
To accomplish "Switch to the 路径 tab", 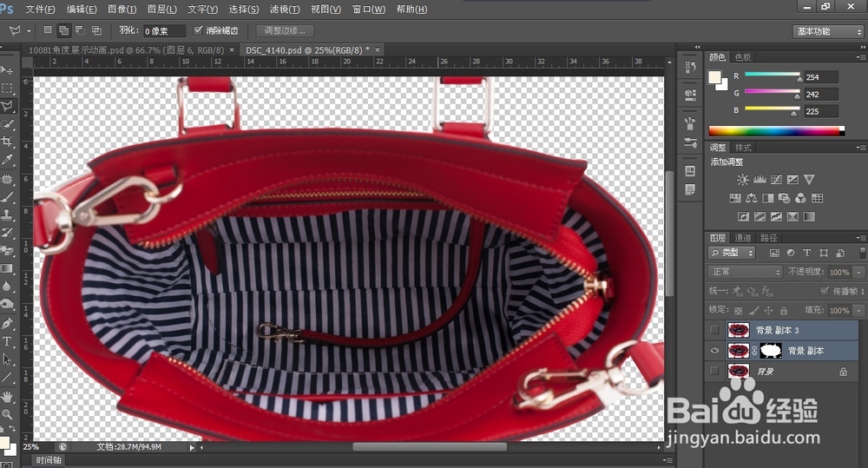I will [x=768, y=238].
